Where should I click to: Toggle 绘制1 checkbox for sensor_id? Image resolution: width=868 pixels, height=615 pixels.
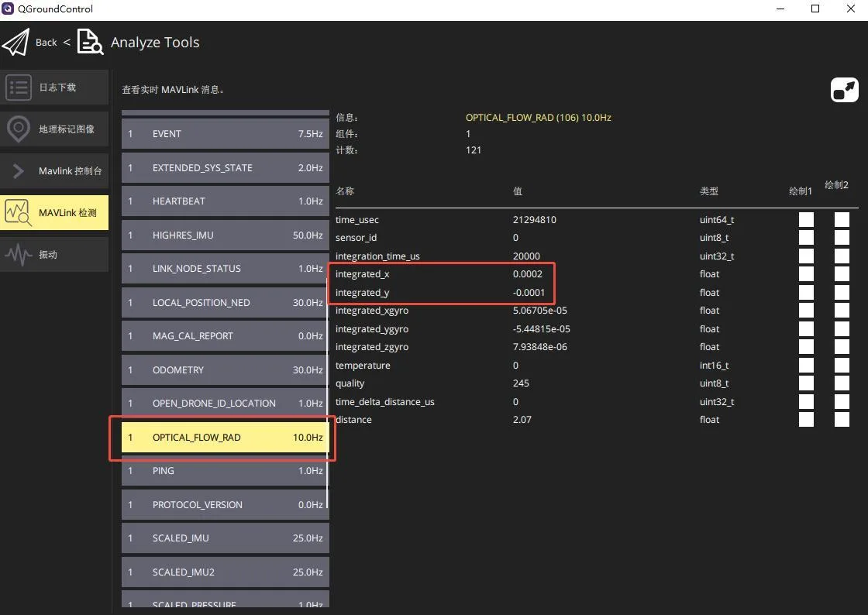pos(806,237)
